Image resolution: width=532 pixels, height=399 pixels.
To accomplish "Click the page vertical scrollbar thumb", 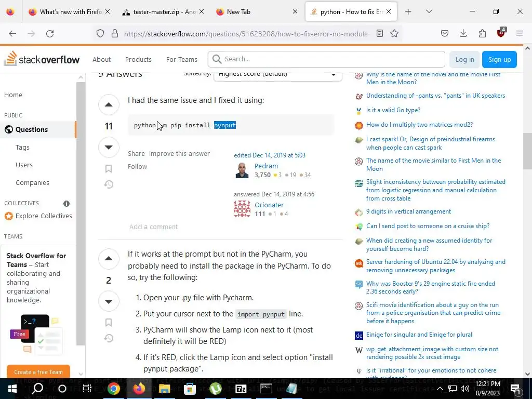I will click(527, 151).
